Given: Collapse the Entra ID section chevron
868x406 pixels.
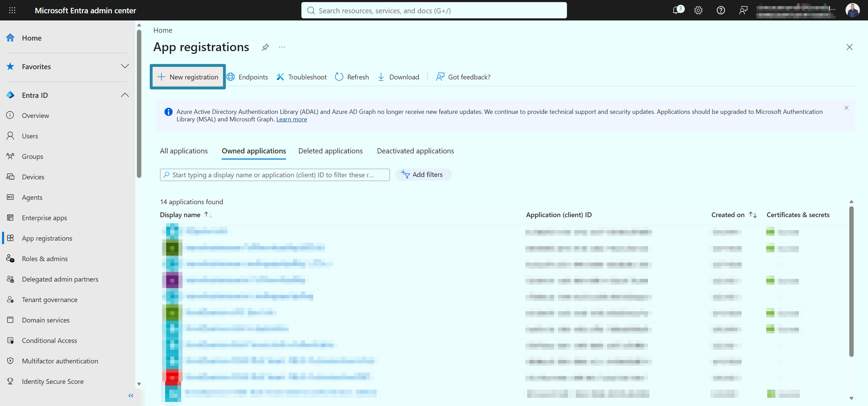Looking at the screenshot, I should pos(125,95).
